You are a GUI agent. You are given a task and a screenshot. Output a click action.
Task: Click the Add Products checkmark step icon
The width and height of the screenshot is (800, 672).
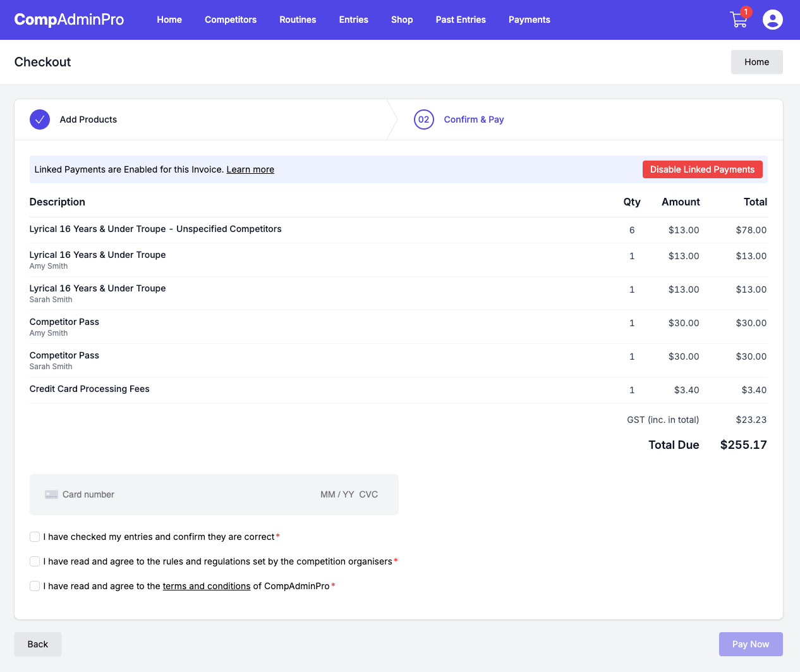40,119
